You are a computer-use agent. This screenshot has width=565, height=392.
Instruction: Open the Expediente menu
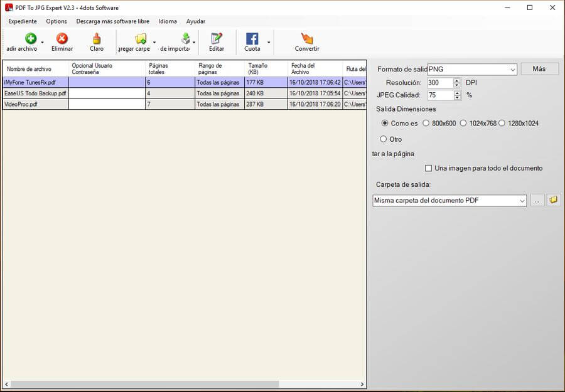point(23,21)
